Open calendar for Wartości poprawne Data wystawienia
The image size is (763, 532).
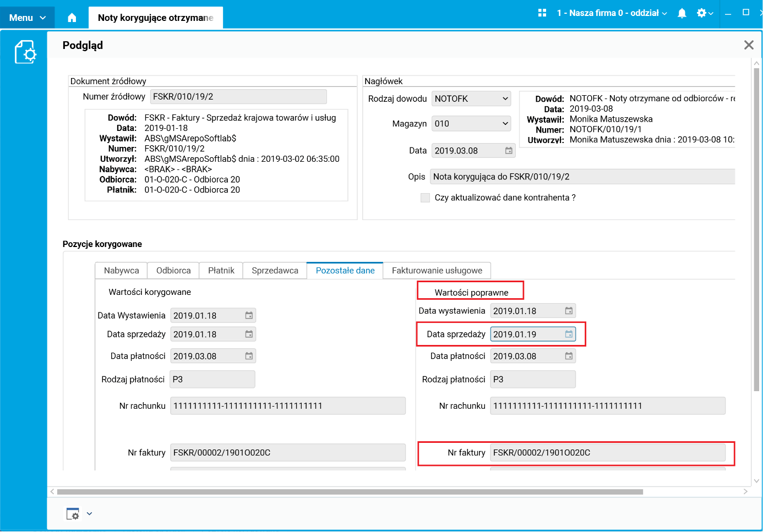click(569, 311)
